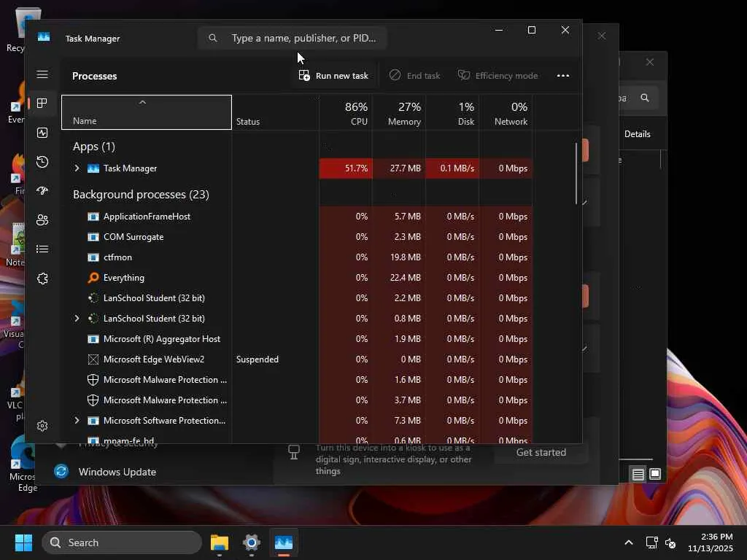Screen dimensions: 747x560
Task: Expand the Task Manager app row
Action: click(77, 168)
